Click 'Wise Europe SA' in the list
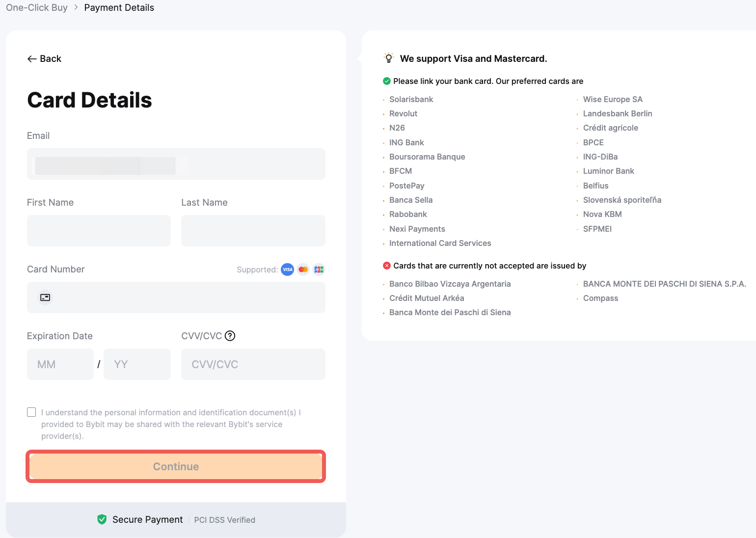Viewport: 756px width, 538px height. tap(613, 99)
